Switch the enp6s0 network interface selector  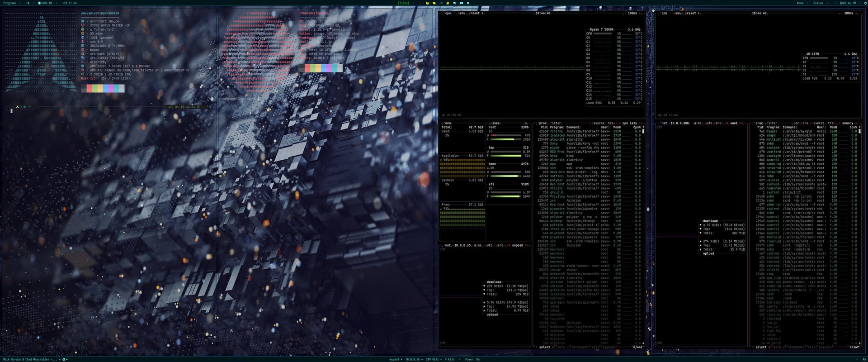click(x=517, y=245)
